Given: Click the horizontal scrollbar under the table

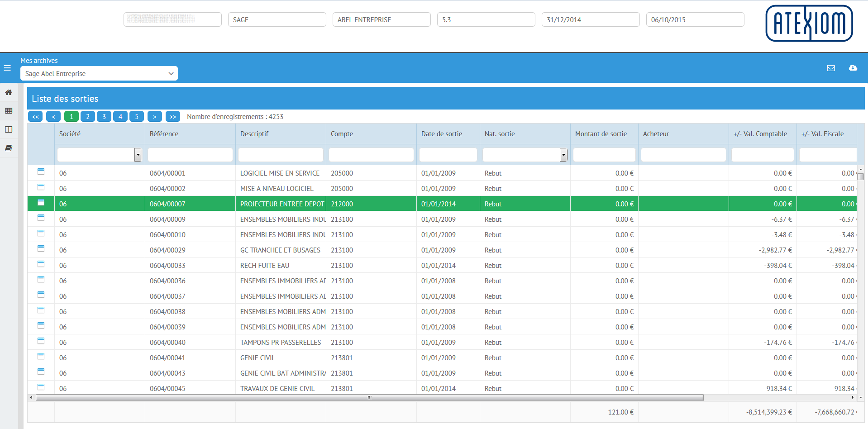Looking at the screenshot, I should click(x=369, y=398).
